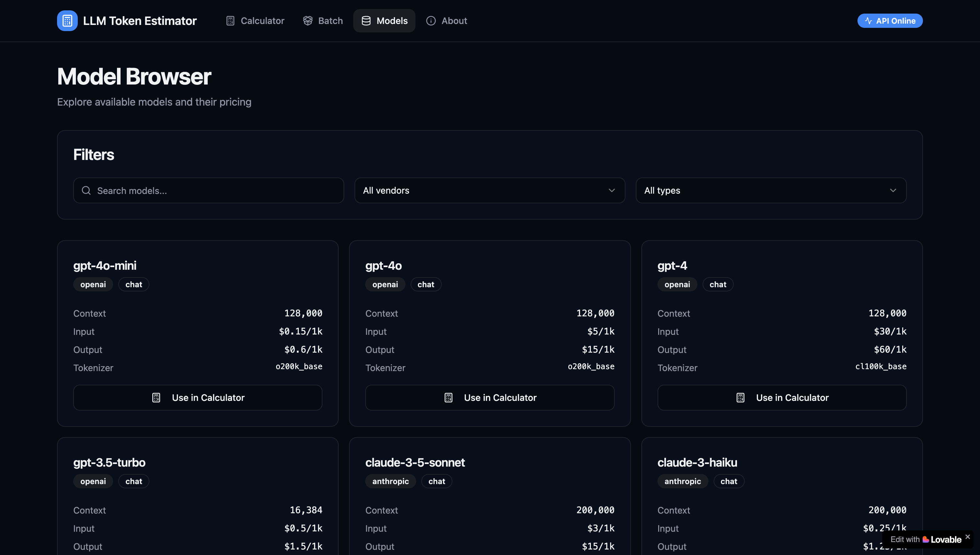
Task: Click the LLM Token Estimator title
Action: [140, 21]
